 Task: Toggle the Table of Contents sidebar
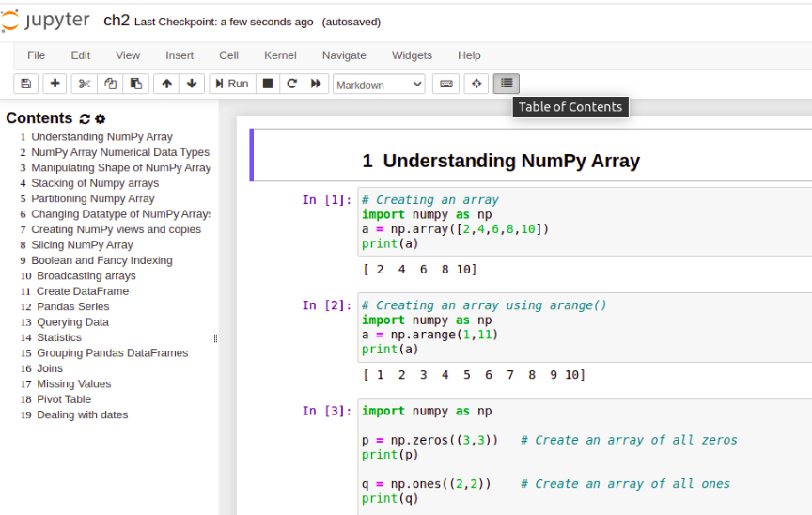(507, 84)
